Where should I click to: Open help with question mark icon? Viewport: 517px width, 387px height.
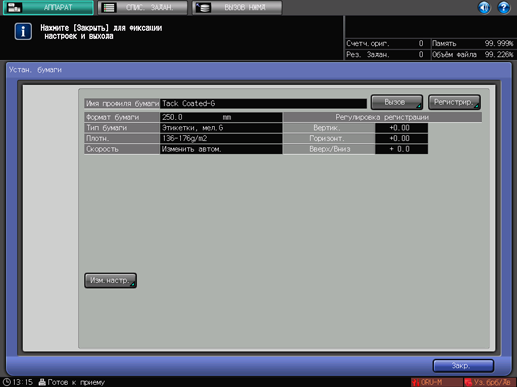click(x=504, y=7)
